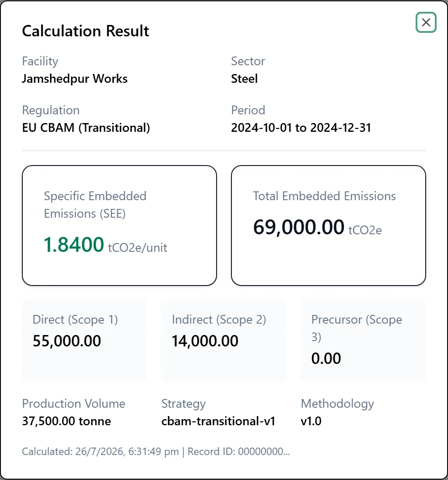Click the Total Embedded Emissions label
The height and width of the screenshot is (480, 448).
[325, 196]
